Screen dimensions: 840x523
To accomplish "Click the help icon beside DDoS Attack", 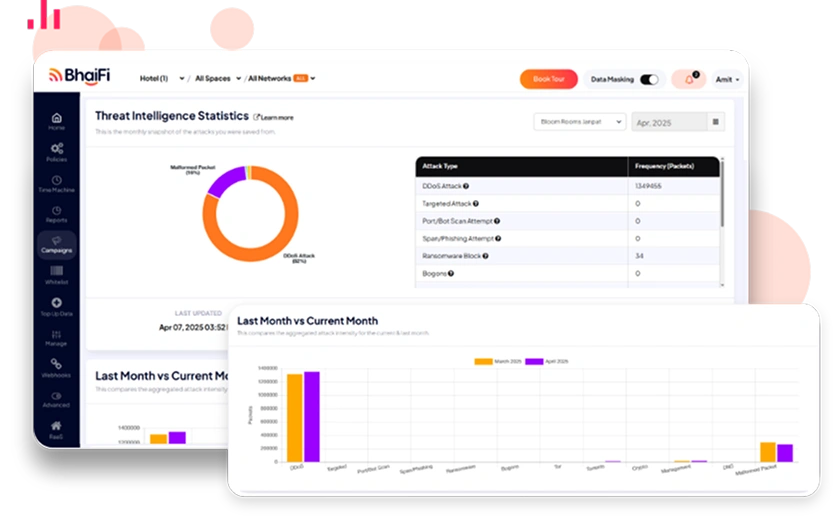I will [x=466, y=186].
